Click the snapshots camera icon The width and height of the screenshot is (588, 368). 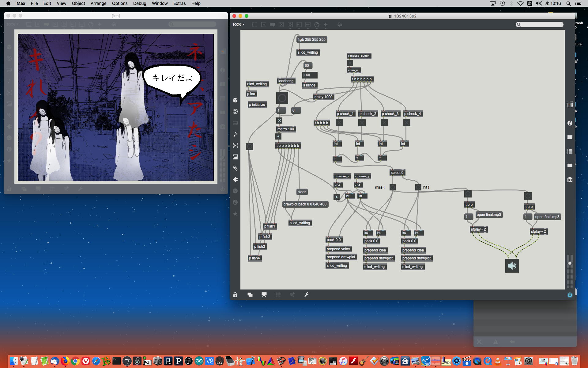tap(570, 180)
